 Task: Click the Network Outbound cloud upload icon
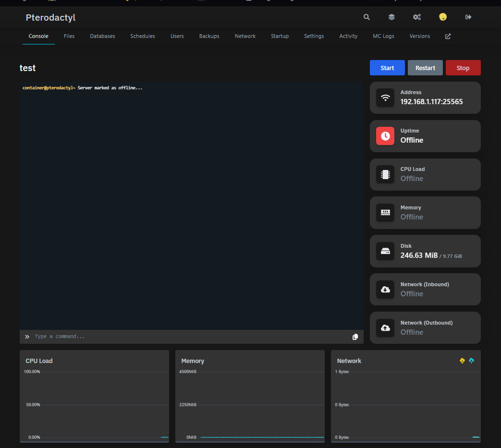coord(385,328)
